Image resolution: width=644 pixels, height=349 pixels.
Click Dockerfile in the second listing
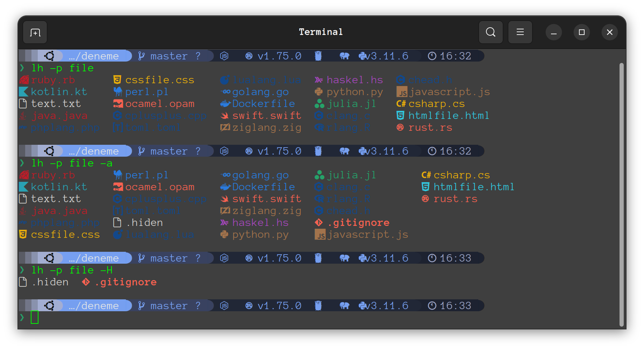click(264, 187)
